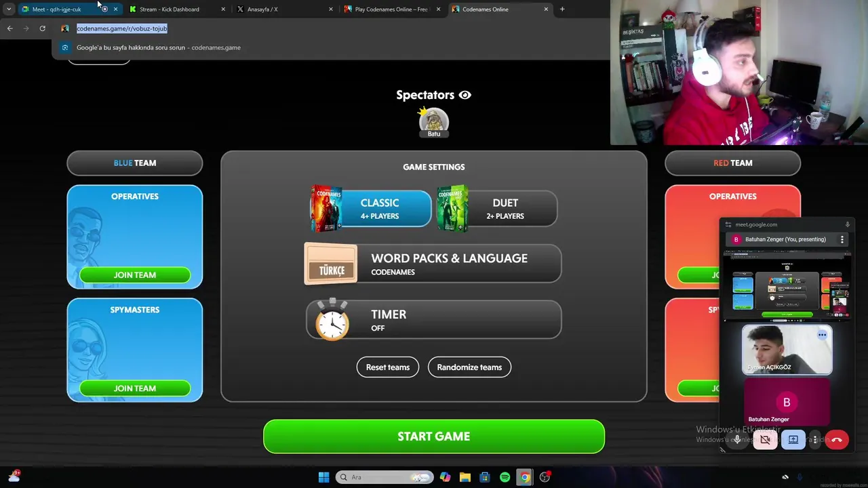
Task: Open more options in Meet control bar
Action: pyautogui.click(x=815, y=440)
